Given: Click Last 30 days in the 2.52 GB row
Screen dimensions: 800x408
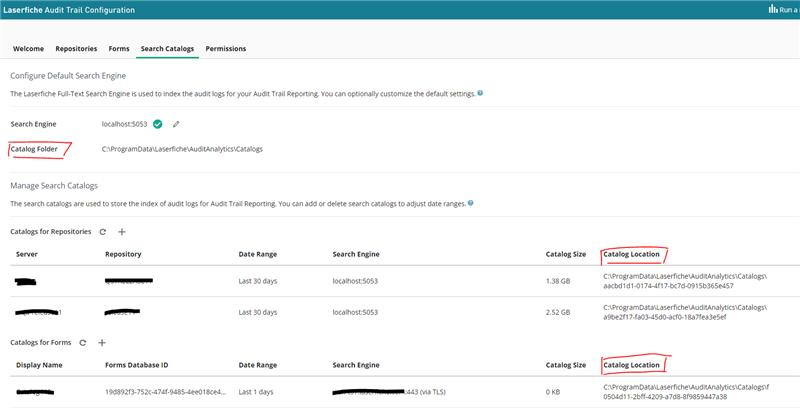Looking at the screenshot, I should click(x=258, y=312).
